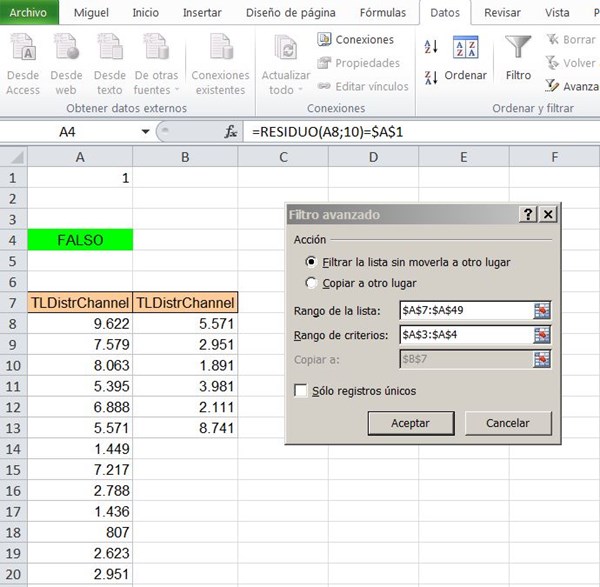Select cell with value 8.741

tap(185, 428)
